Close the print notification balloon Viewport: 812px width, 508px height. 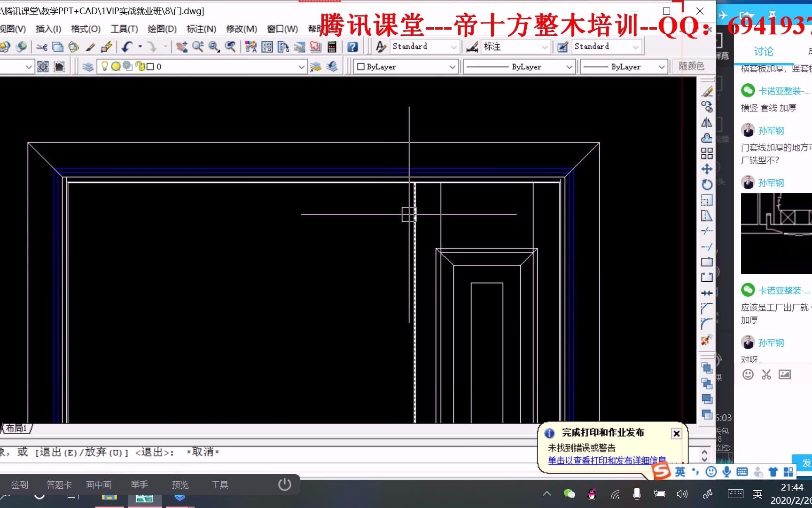click(x=676, y=434)
